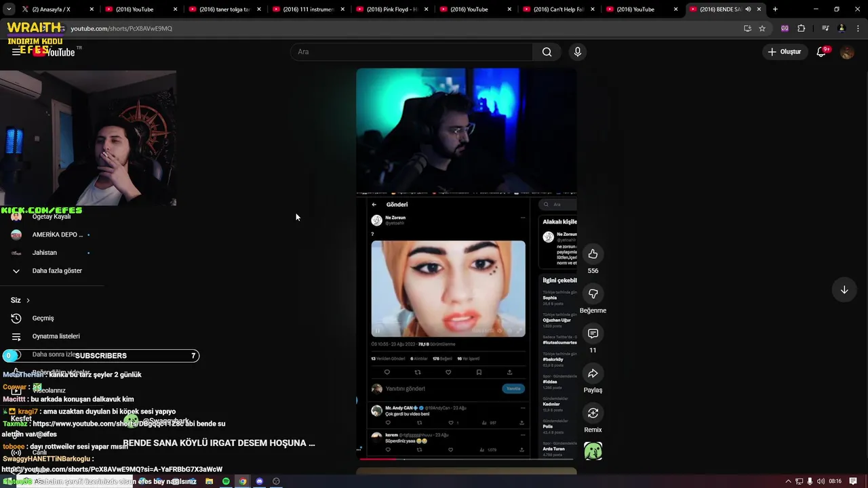Start voice search with microphone icon

pyautogui.click(x=578, y=52)
